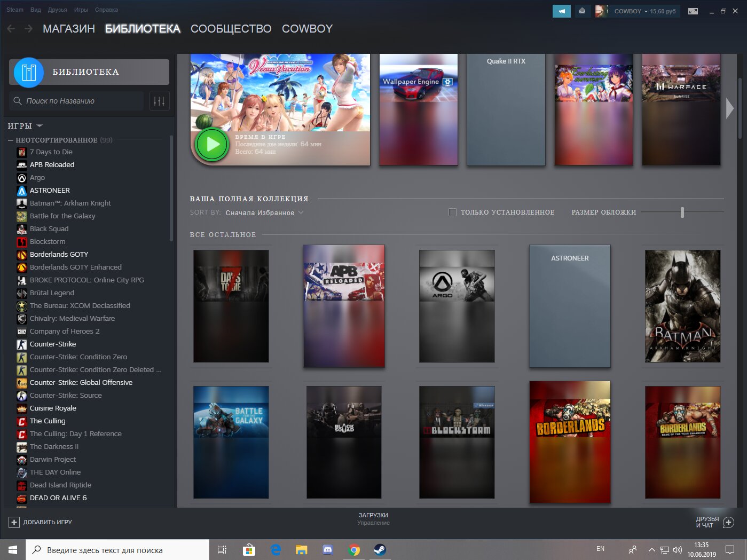Open the Игры menu
Image resolution: width=747 pixels, height=560 pixels.
[81, 10]
